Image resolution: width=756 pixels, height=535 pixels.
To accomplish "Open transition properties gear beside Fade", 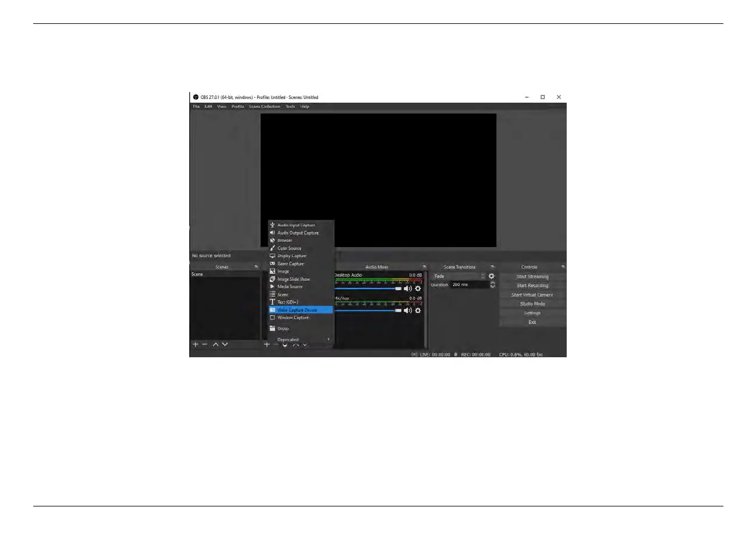I will coord(492,276).
